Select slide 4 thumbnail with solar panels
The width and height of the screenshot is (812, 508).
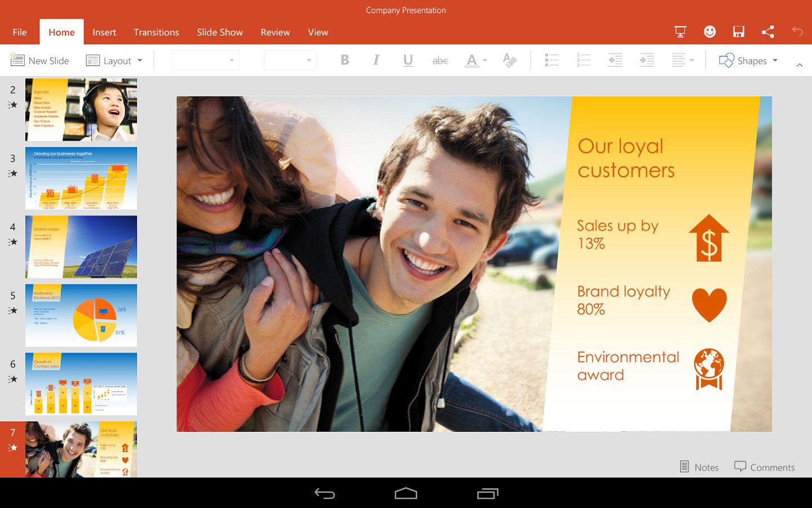coord(81,247)
